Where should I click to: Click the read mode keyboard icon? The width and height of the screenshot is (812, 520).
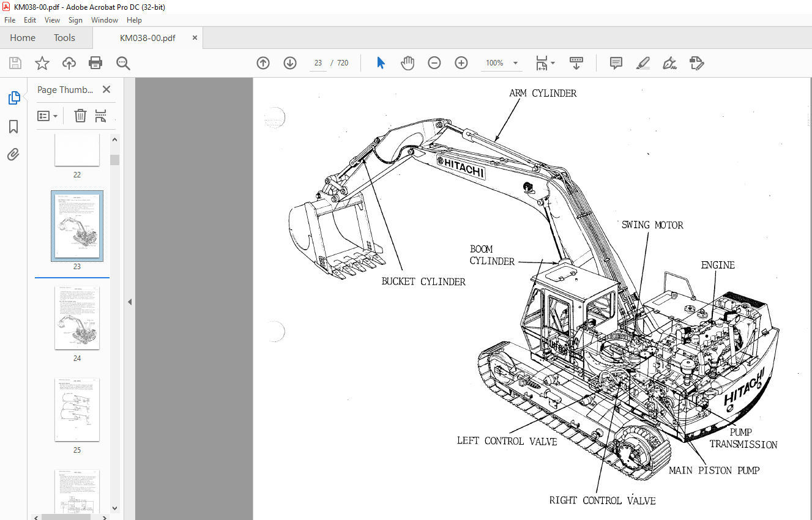click(x=576, y=63)
